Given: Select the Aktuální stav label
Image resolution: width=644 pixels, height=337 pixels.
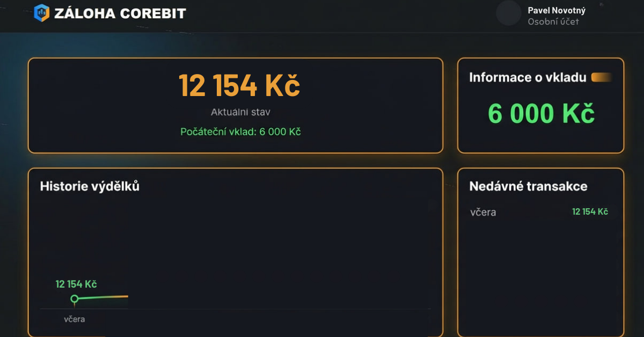Looking at the screenshot, I should tap(240, 112).
